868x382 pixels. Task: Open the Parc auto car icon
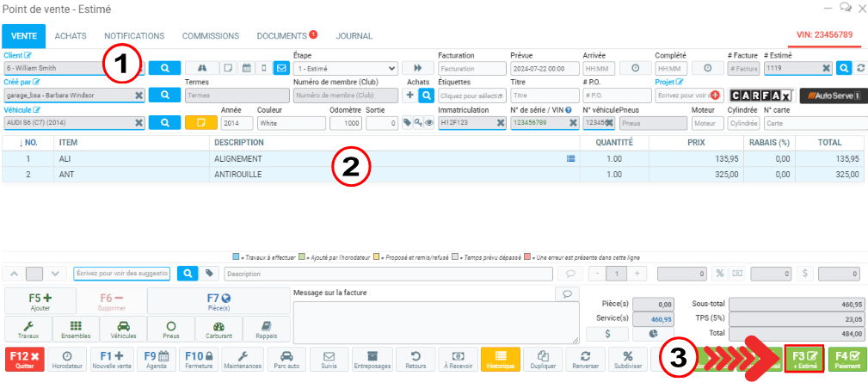(286, 359)
